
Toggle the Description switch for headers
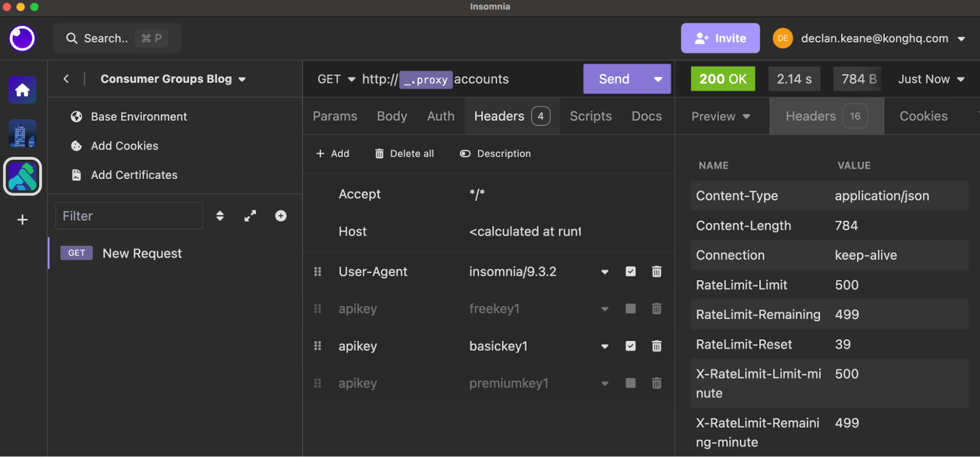click(465, 153)
